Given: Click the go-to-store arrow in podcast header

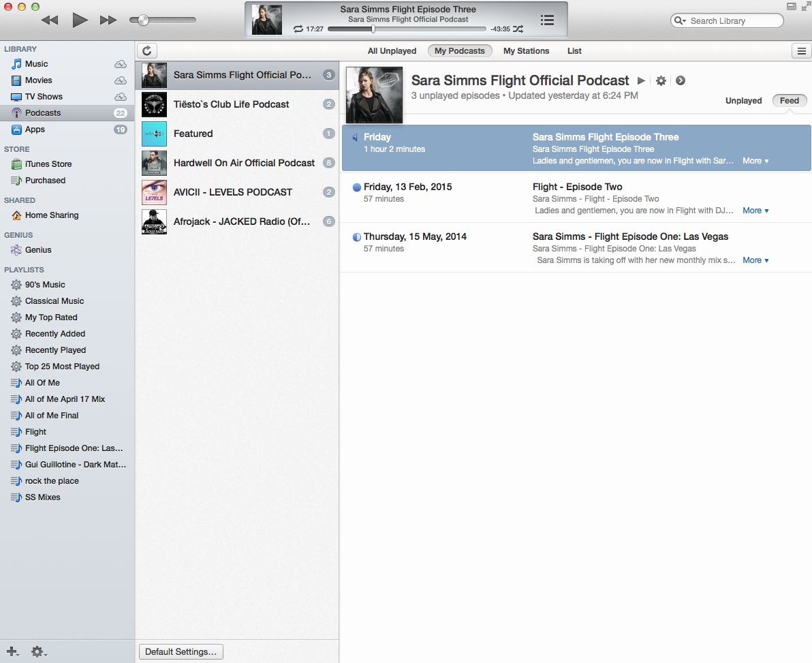Looking at the screenshot, I should point(681,80).
